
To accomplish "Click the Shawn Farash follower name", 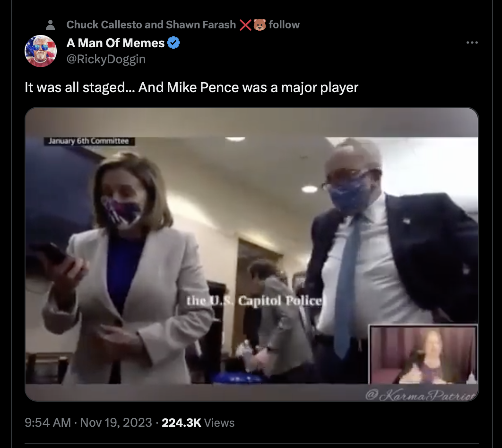I will point(201,25).
